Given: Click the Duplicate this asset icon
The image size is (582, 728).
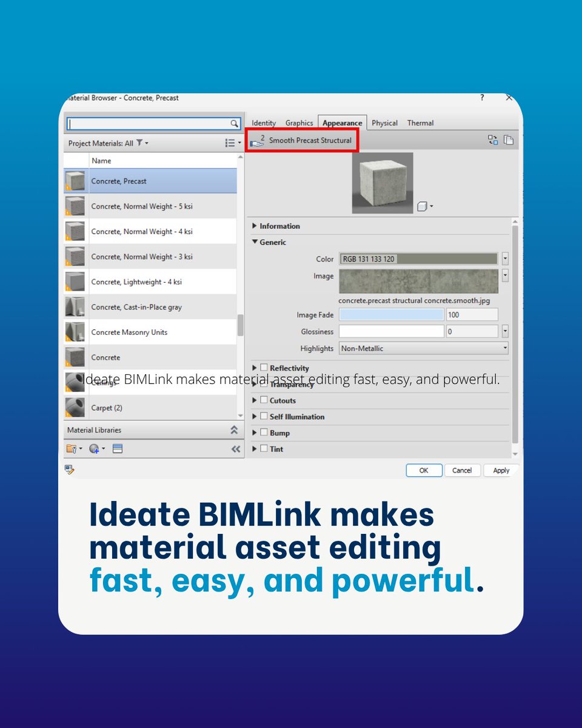Looking at the screenshot, I should [x=509, y=140].
